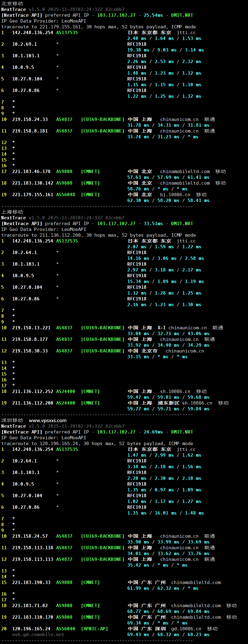Select the 上海移动 section heading
This screenshot has height=644, width=248.
coord(12,212)
